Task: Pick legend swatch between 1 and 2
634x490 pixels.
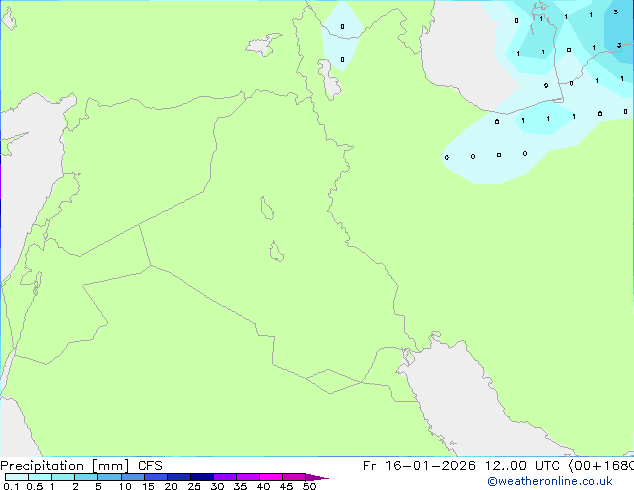Action: click(x=63, y=477)
